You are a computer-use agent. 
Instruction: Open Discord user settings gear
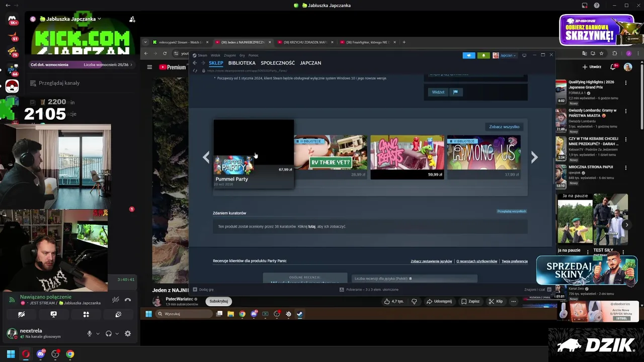(128, 333)
